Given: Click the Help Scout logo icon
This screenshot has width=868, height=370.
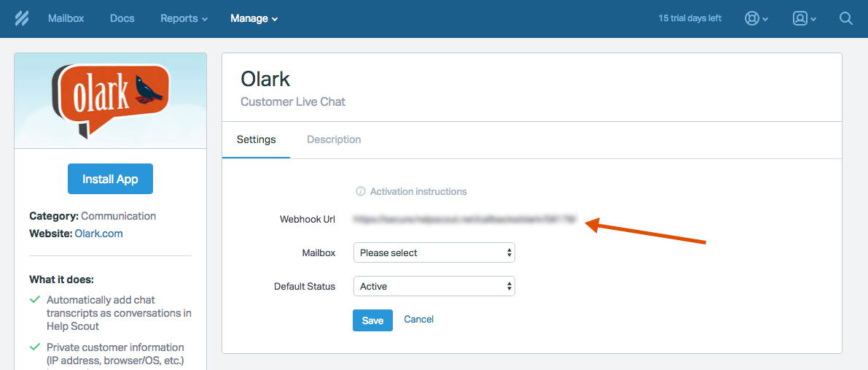Looking at the screenshot, I should pyautogui.click(x=22, y=18).
